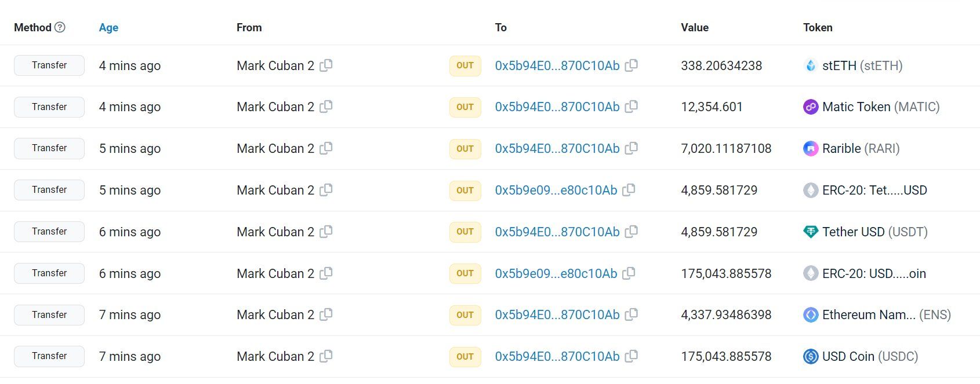Screen dimensions: 980x384
Task: Copy 0x5b9e09 recipient address in Tet.....USD row
Action: click(629, 190)
